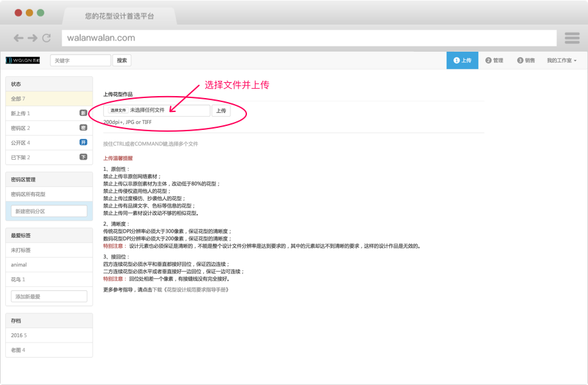Viewport: 588px width, 385px height.
Task: Switch to the 销售 tab
Action: coord(526,60)
